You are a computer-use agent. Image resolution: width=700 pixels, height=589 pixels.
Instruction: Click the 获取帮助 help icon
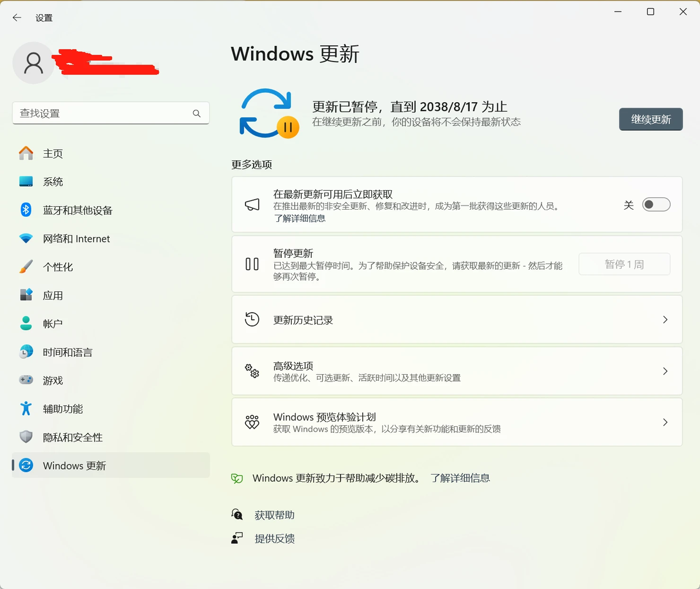tap(237, 514)
